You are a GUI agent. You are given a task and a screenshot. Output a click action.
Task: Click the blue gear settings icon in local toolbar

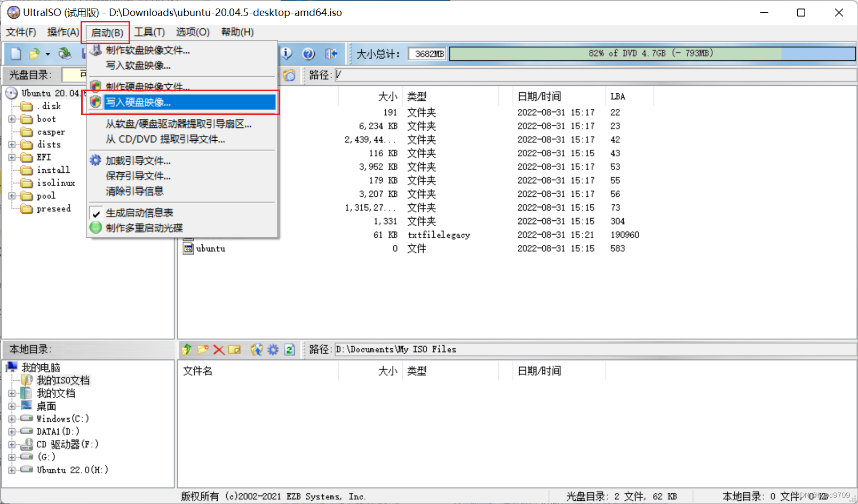273,349
